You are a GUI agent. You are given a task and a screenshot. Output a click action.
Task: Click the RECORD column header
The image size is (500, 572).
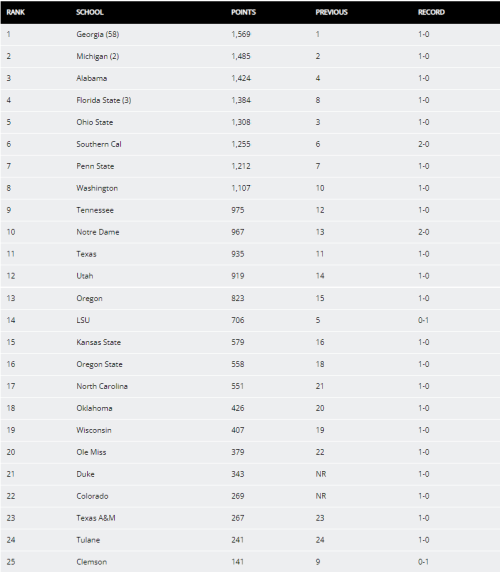tap(431, 12)
